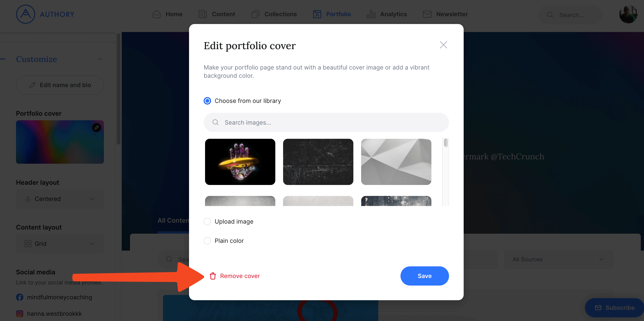
Task: Click the user profile avatar
Action: pyautogui.click(x=628, y=14)
